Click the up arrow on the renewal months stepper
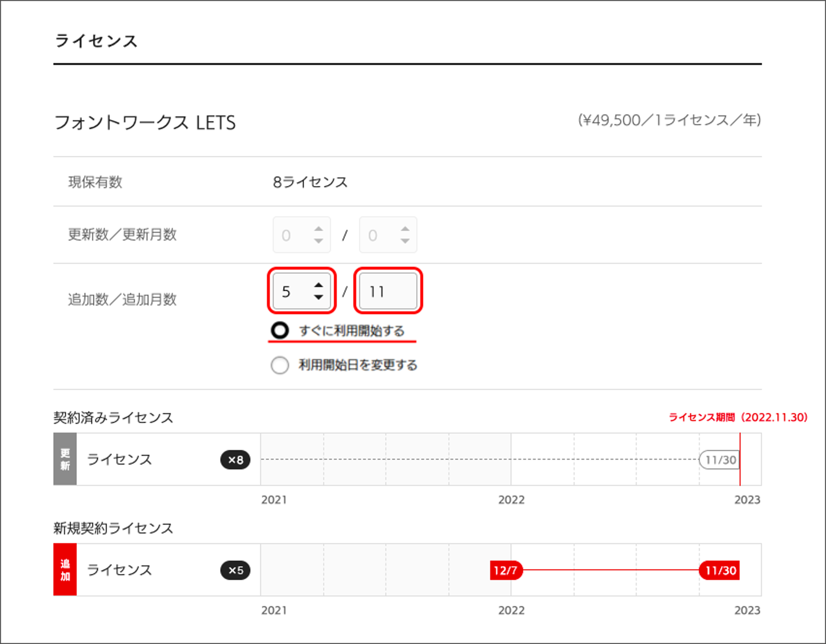This screenshot has height=644, width=826. pos(405,229)
